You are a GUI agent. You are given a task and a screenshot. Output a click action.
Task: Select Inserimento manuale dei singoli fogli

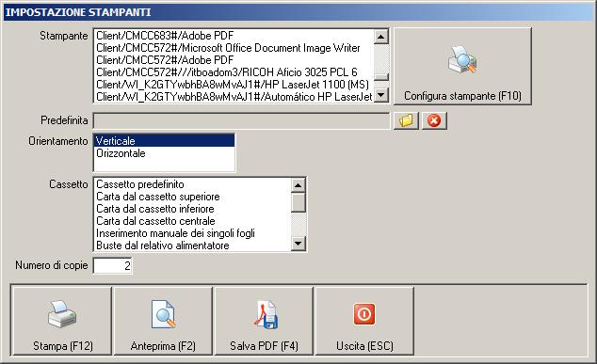point(193,233)
